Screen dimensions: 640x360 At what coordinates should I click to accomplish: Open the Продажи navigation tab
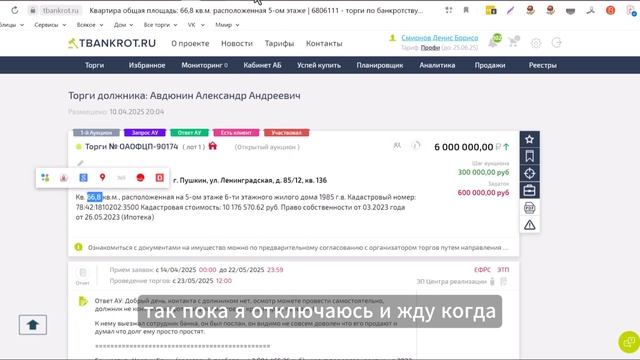[x=490, y=65]
